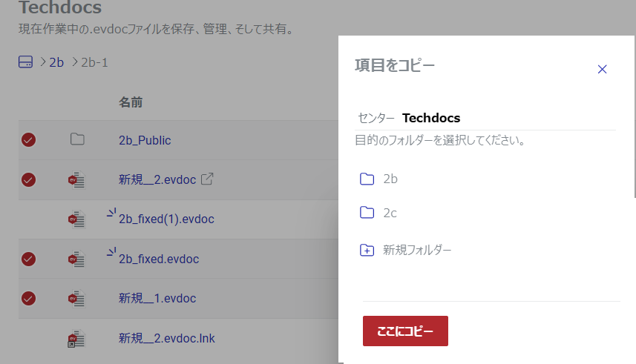
Task: Open the file 新規__2.evdoc
Action: click(157, 179)
